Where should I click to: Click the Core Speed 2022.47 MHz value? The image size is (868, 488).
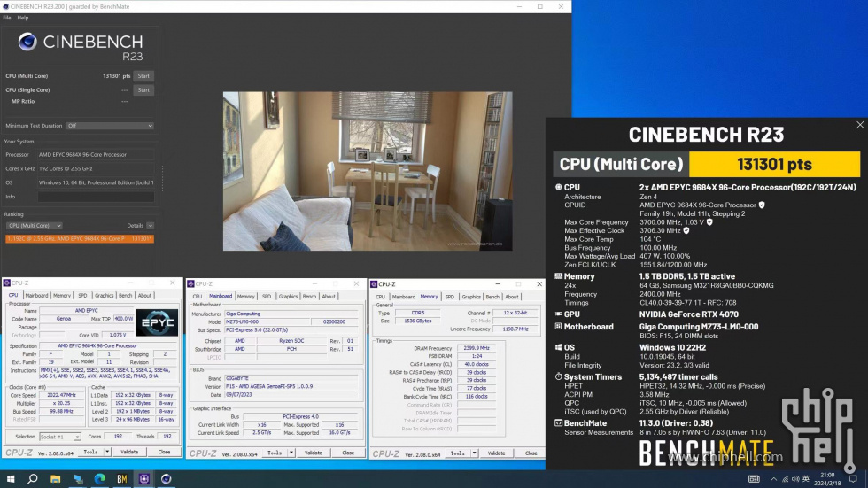[61, 395]
